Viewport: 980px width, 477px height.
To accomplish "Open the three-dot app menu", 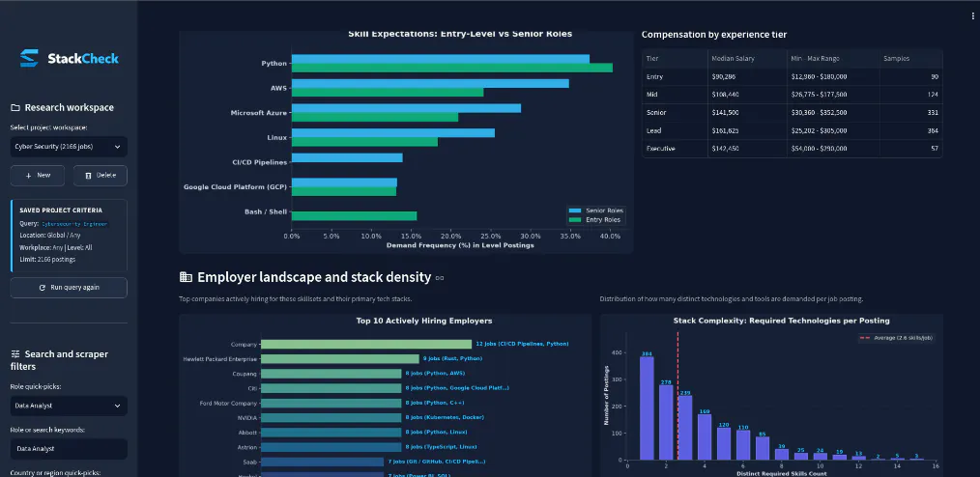I will click(x=974, y=16).
